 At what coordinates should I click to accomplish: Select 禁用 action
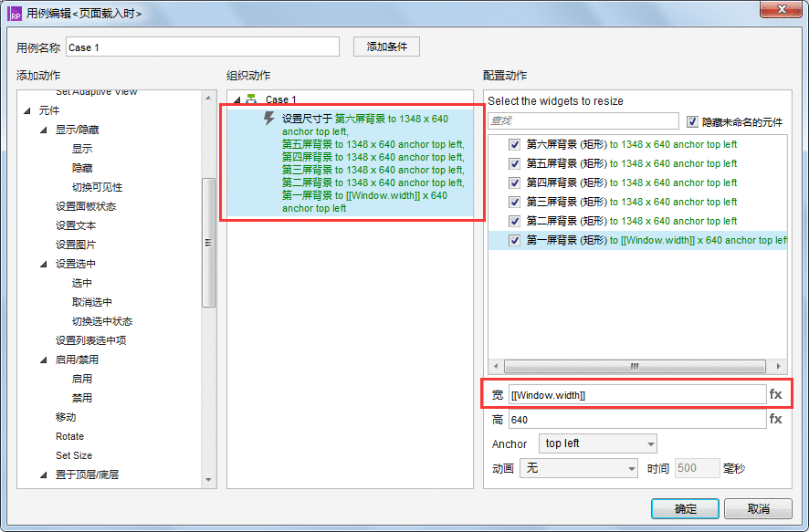tap(82, 398)
